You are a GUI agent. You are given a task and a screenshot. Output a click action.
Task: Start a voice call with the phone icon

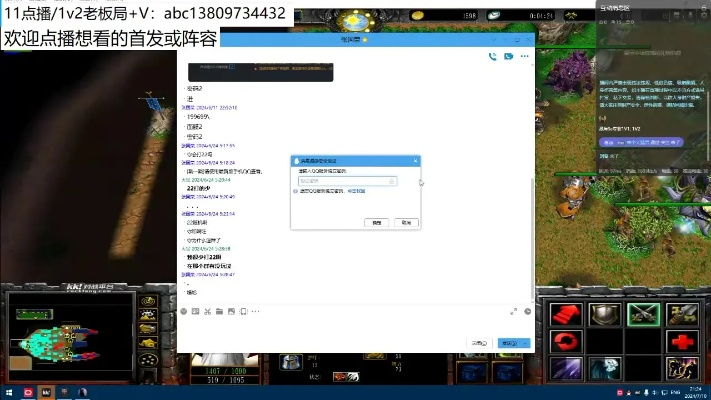(493, 56)
